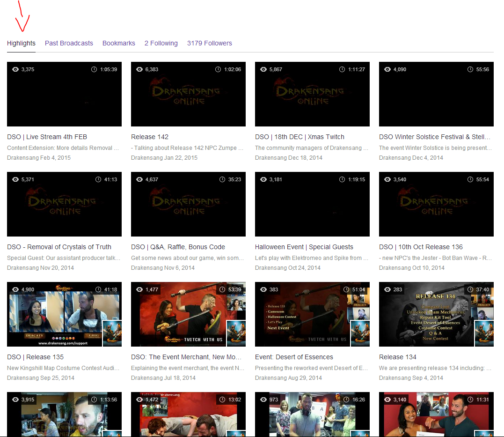Open the Bookmarks tab
The image size is (504, 437).
118,43
